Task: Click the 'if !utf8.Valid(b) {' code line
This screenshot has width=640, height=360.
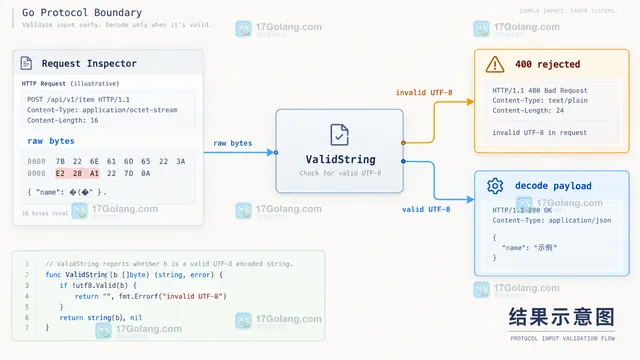Action: [98, 285]
